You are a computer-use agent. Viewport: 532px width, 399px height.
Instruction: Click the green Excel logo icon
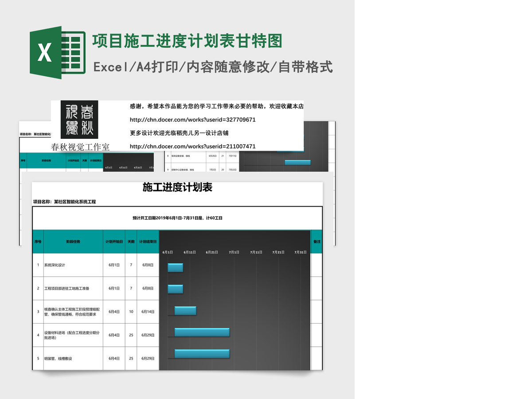[x=58, y=53]
